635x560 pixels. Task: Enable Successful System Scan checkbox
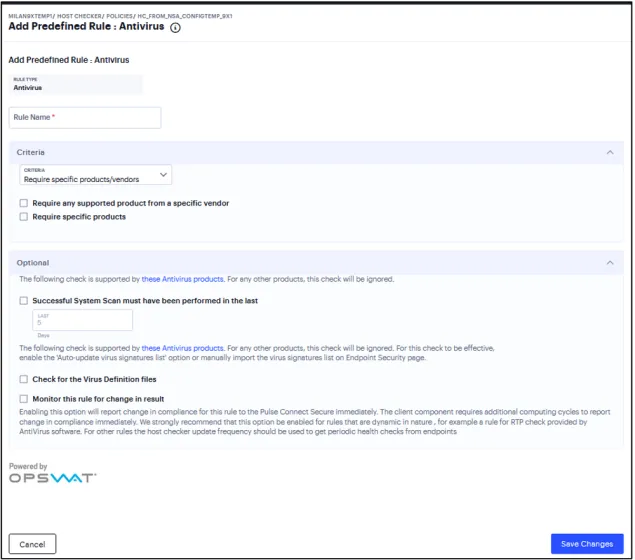(24, 300)
